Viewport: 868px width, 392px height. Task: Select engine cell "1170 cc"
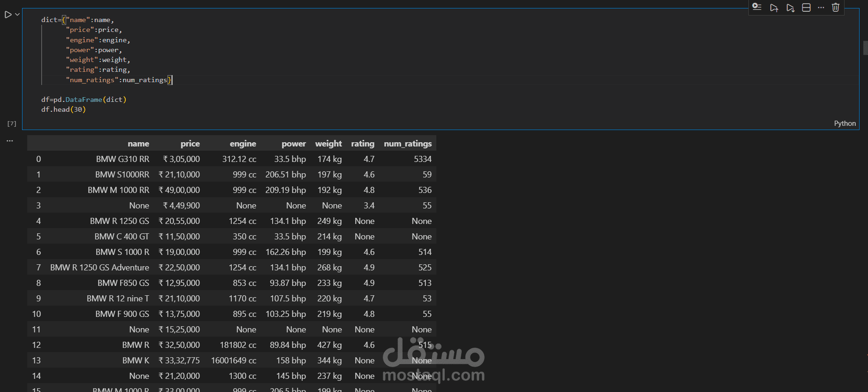click(x=243, y=299)
